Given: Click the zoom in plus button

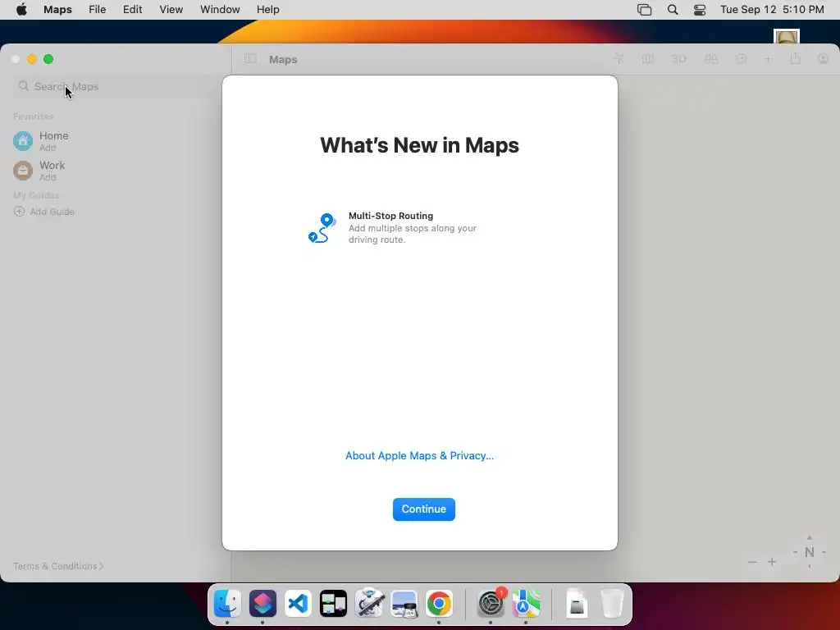Looking at the screenshot, I should point(772,562).
